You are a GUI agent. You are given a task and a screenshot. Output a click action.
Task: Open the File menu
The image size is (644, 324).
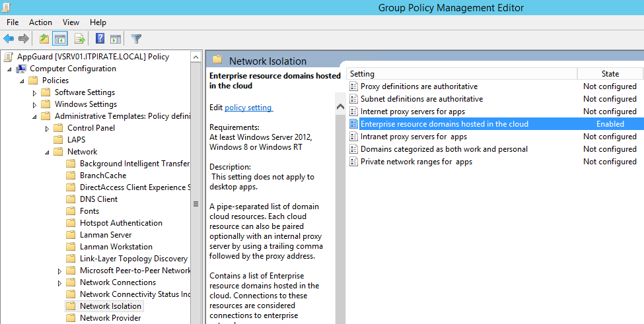coord(13,22)
